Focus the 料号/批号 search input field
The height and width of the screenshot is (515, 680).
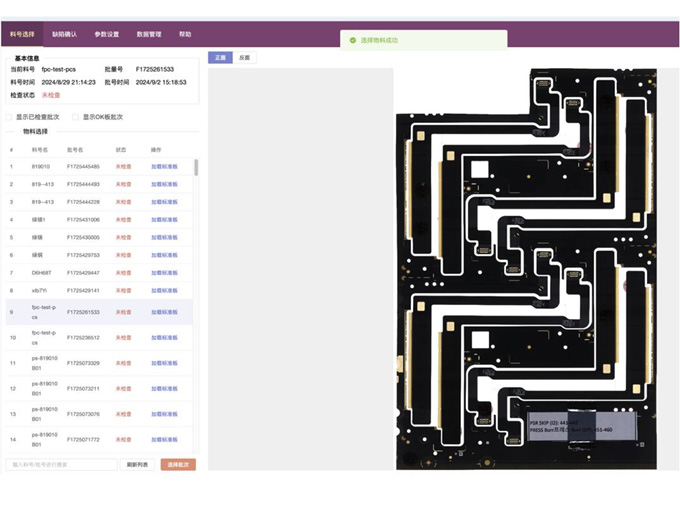61,464
